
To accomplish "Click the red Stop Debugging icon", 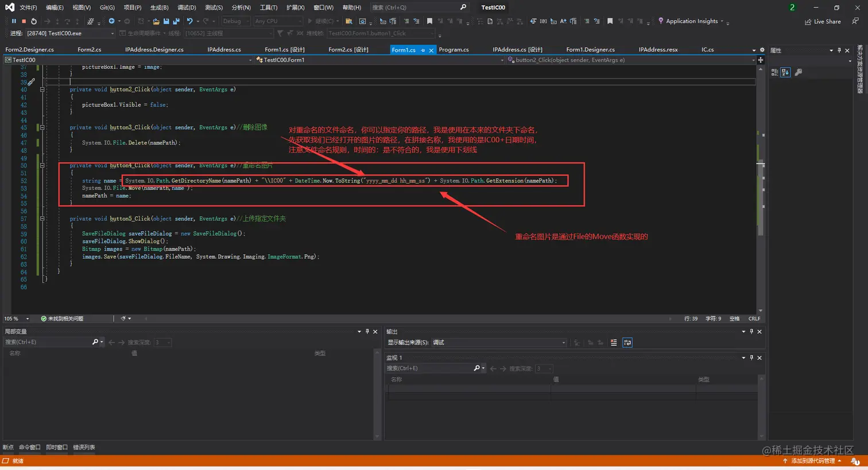I will coord(24,21).
